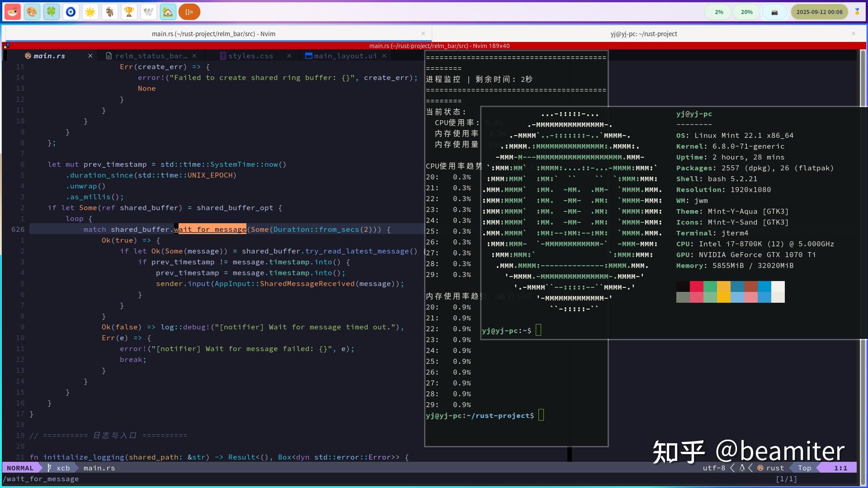
Task: Open the house workspace icon
Action: [168, 12]
